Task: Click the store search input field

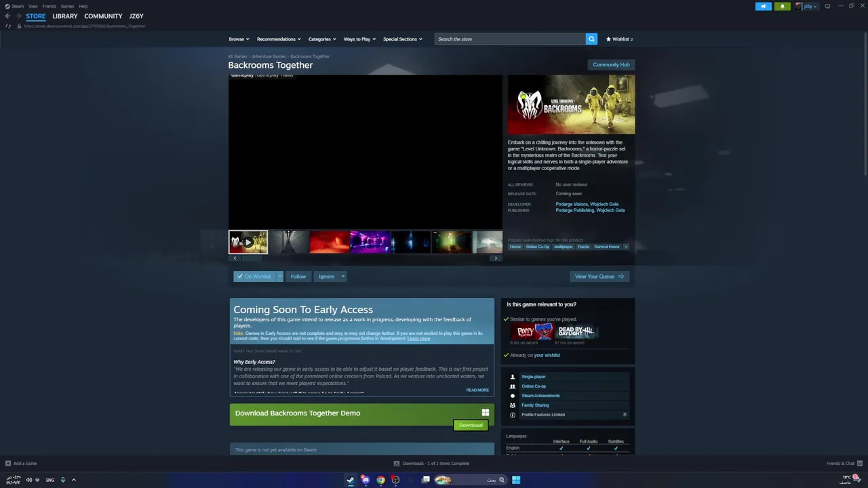Action: (510, 39)
